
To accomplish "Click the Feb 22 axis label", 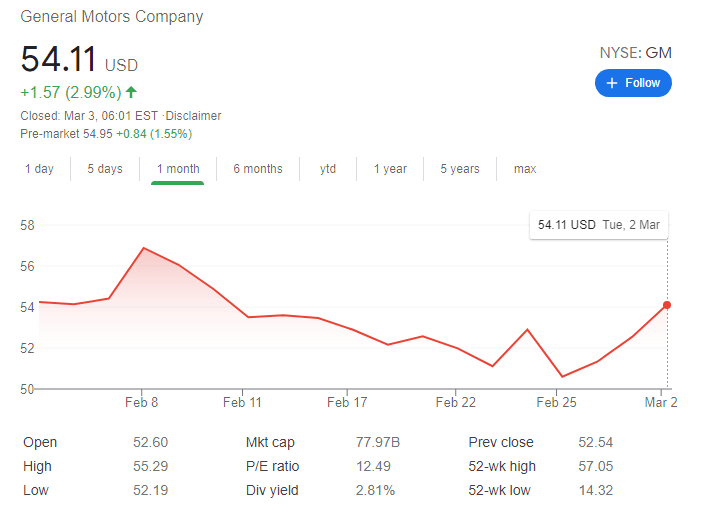I will [456, 402].
